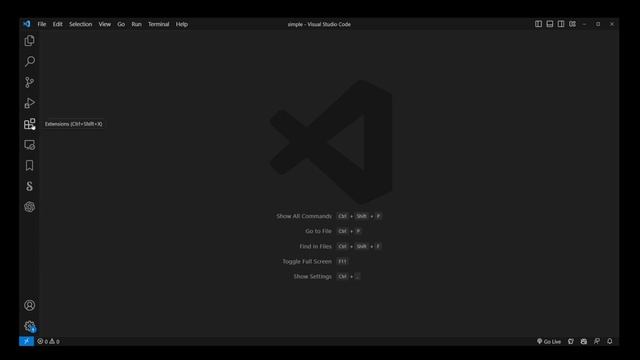Open the Help menu
The height and width of the screenshot is (360, 640).
pos(182,24)
